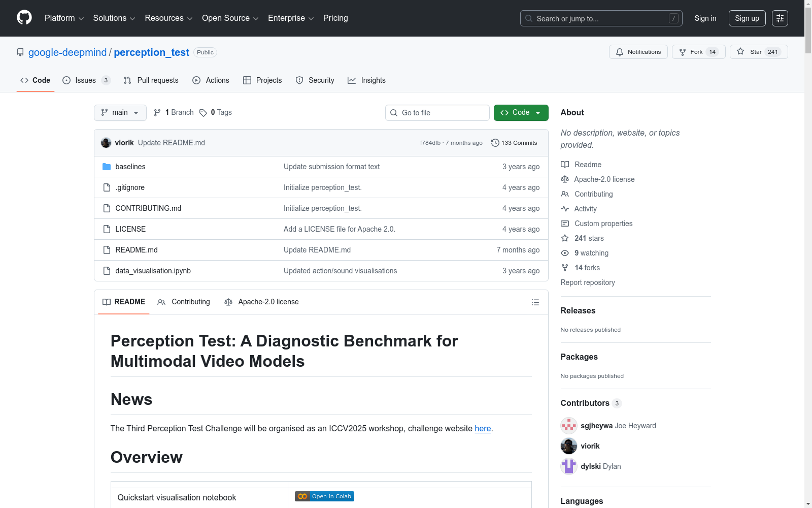Open the LICENSE file

point(130,229)
